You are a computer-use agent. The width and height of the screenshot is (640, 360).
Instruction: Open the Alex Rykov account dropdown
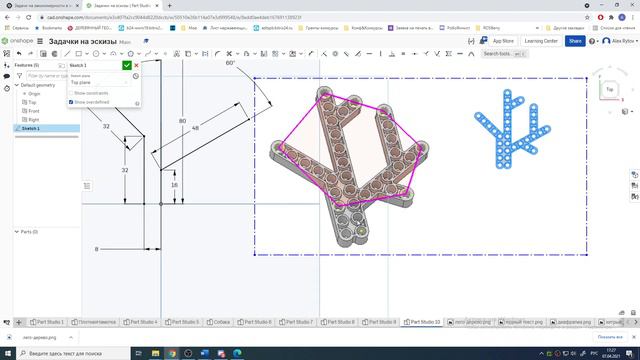(x=620, y=41)
